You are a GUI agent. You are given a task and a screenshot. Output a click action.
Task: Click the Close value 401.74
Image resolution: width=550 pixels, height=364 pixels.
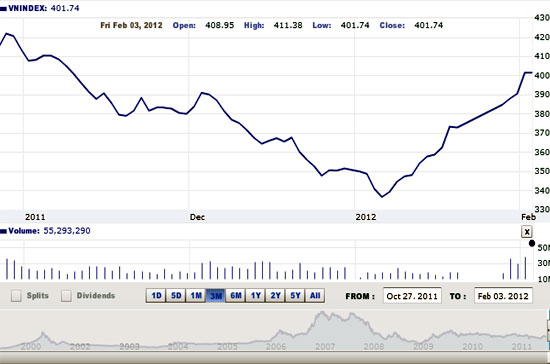[x=429, y=25]
